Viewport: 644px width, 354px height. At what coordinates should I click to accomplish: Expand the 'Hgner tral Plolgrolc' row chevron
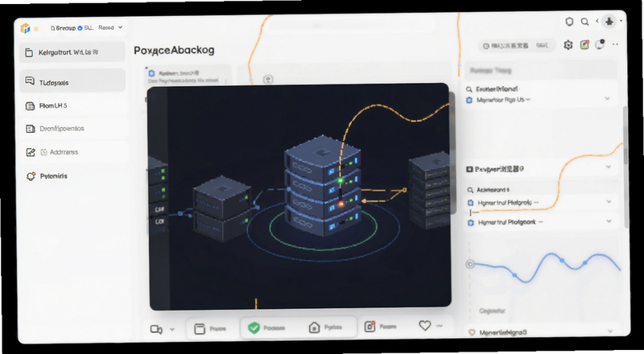coord(609,201)
